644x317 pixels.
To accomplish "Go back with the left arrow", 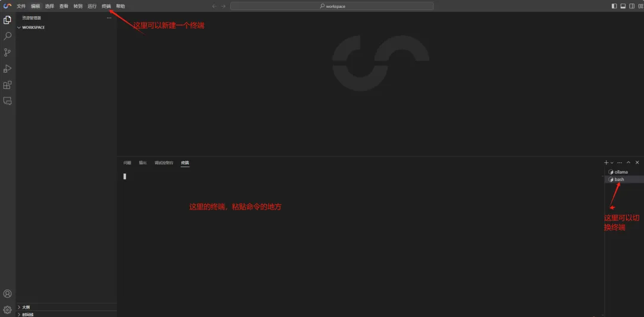I will 214,6.
